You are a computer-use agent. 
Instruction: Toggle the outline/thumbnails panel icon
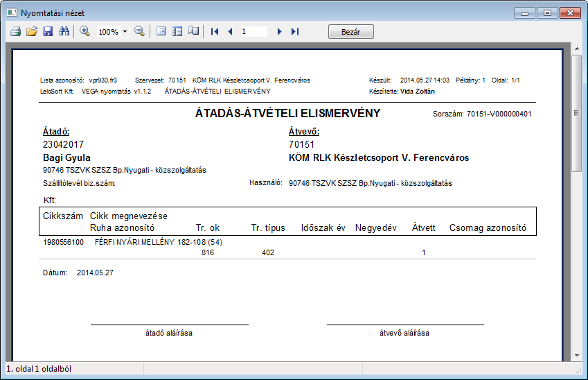[x=177, y=31]
